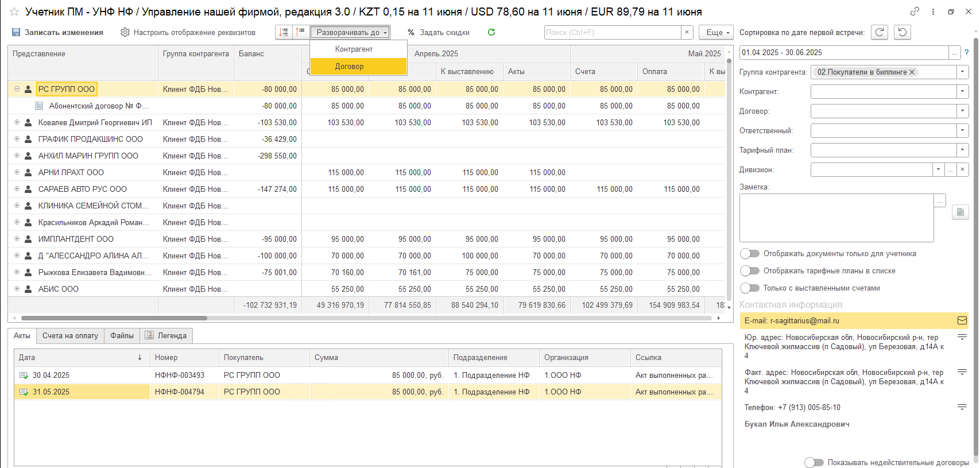Open the Контрагент dropdown list

click(962, 91)
